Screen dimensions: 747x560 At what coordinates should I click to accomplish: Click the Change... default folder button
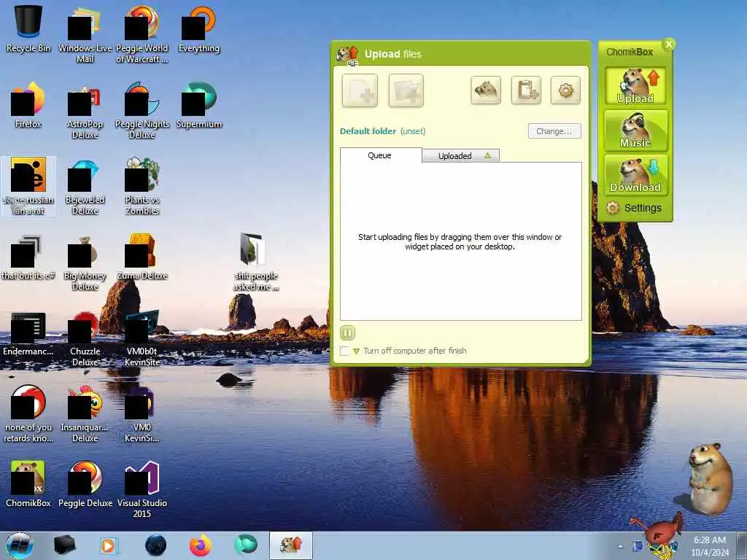[x=554, y=131]
